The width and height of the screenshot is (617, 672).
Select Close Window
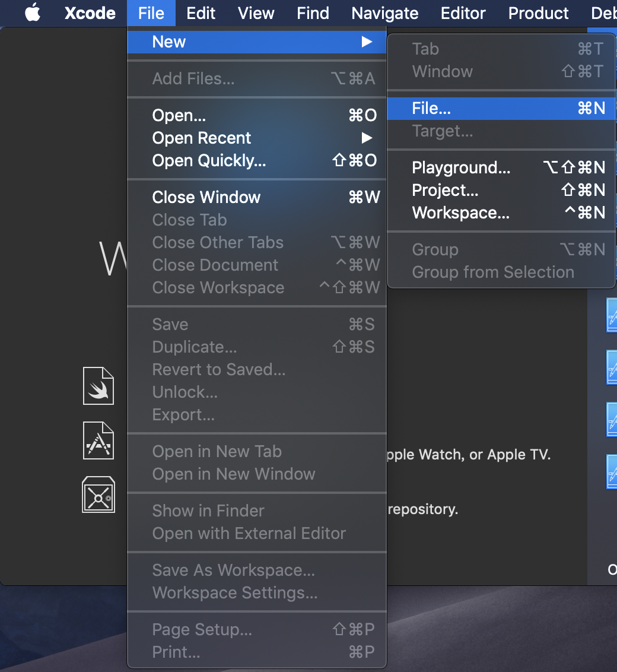click(257, 198)
